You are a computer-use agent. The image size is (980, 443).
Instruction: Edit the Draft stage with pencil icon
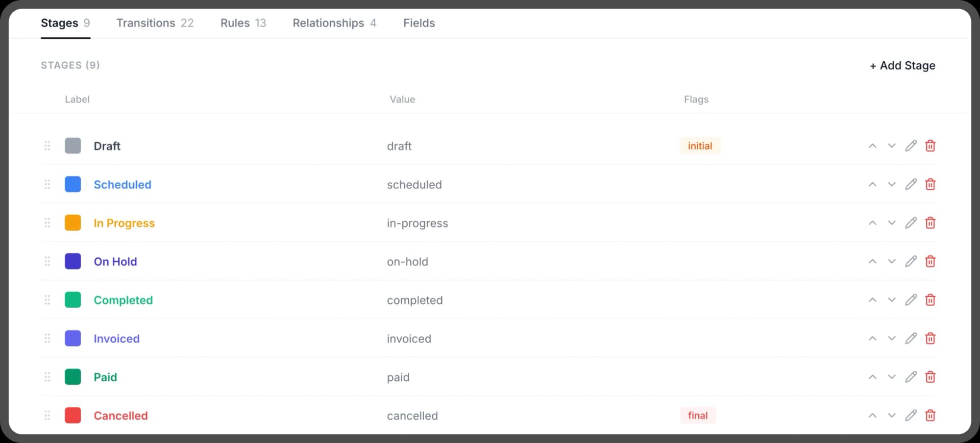(x=911, y=145)
